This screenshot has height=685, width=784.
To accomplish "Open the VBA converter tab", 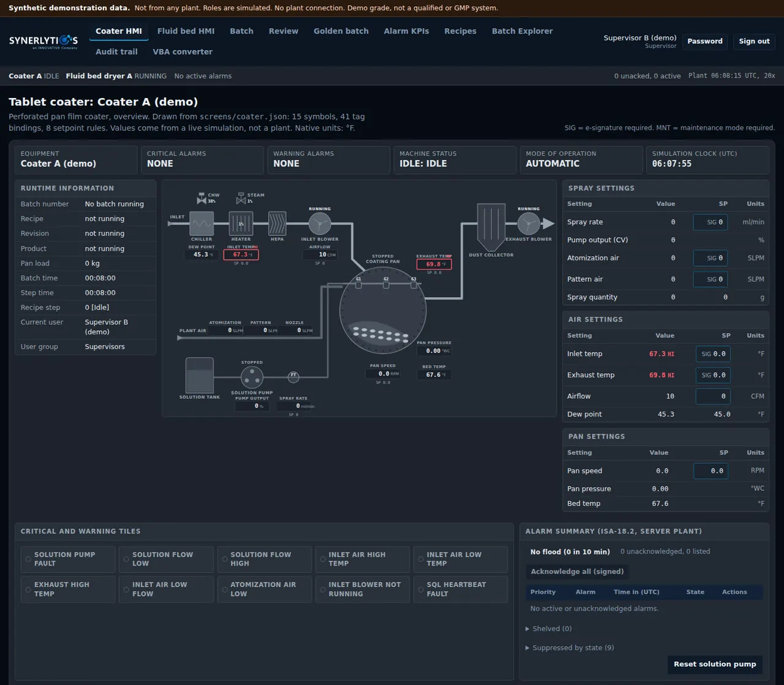I will 183,52.
